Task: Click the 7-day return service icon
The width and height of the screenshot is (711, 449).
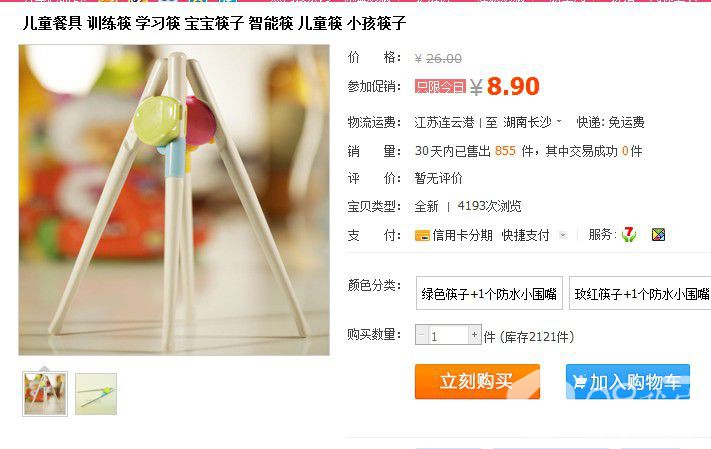Action: [x=629, y=234]
